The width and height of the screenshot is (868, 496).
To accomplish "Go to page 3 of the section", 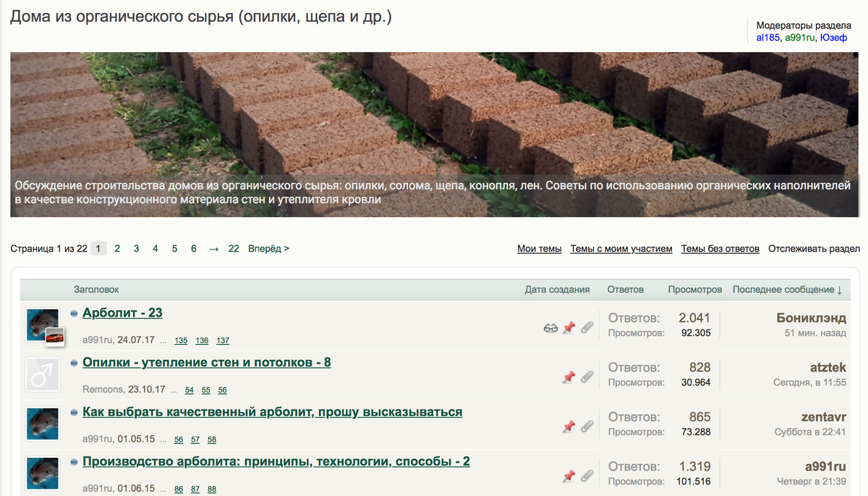I will 136,248.
